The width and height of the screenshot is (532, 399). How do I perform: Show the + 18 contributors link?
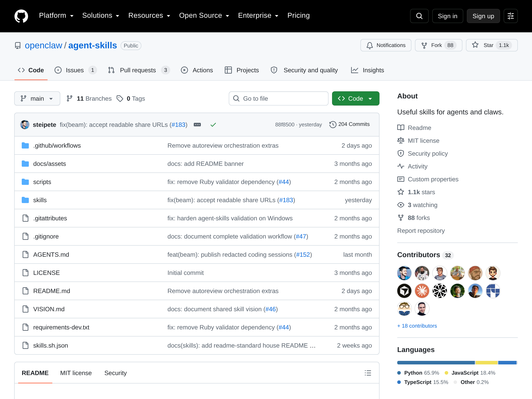pos(417,326)
